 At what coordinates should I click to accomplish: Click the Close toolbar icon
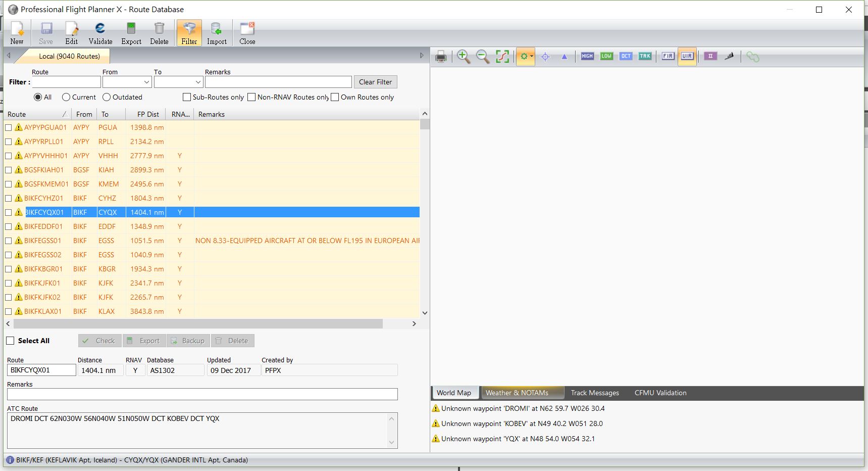[247, 33]
